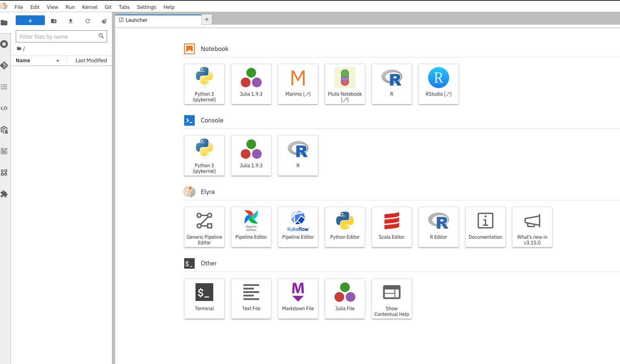Select the Launcher tab
Image resolution: width=620 pixels, height=364 pixels.
click(158, 20)
